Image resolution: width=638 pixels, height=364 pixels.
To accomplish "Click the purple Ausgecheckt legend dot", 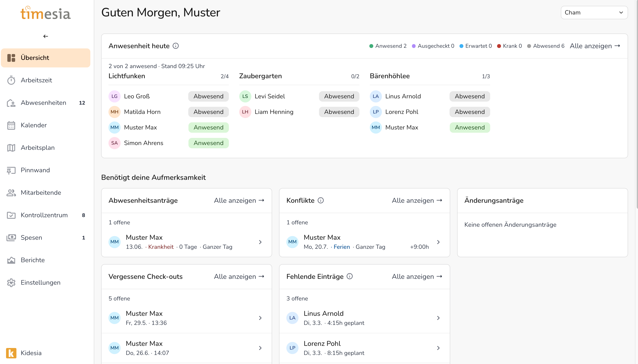I will [x=414, y=46].
